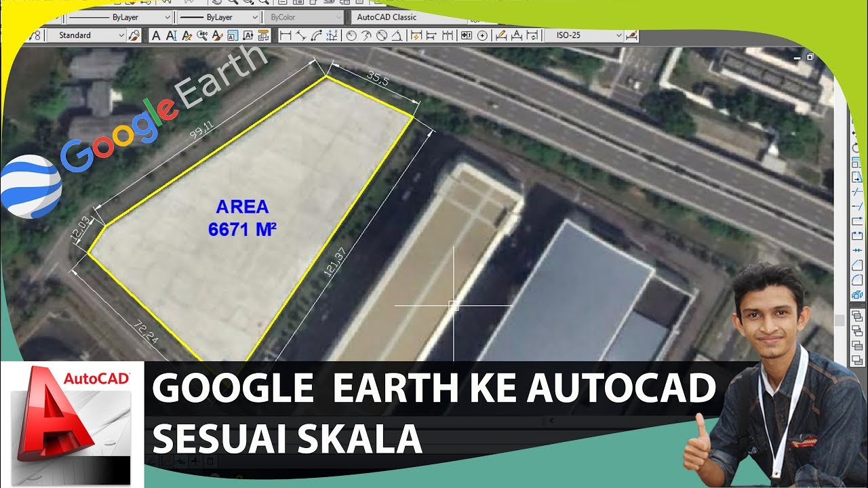Open the ByColor plot style dropdown
This screenshot has height=488, width=868.
coord(305,17)
